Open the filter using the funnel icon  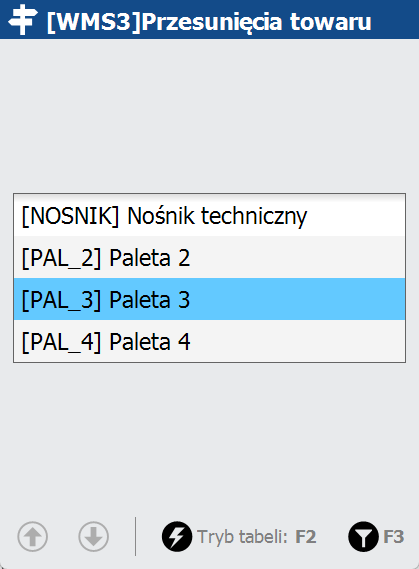click(x=363, y=536)
